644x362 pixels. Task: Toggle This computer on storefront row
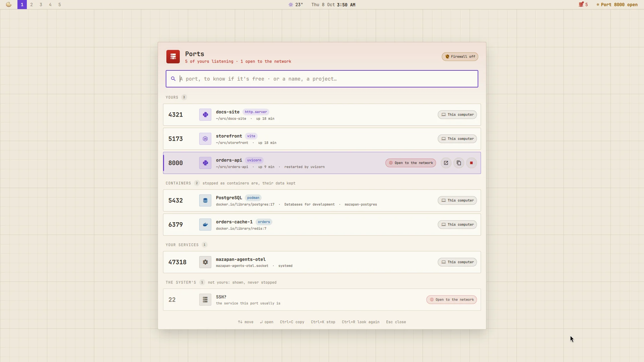pos(457,139)
